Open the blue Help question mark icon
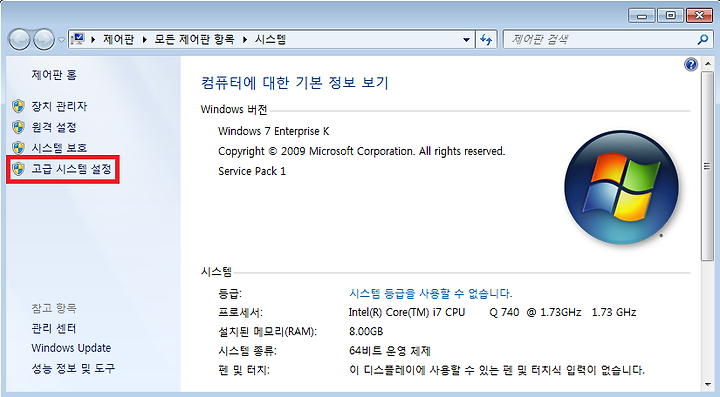Viewport: 720px width, 397px height. (x=691, y=65)
